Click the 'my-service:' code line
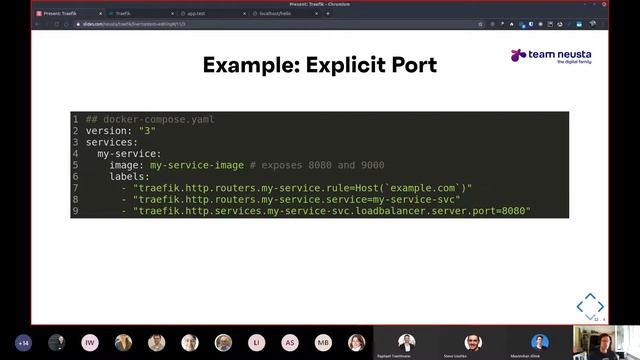 [x=129, y=153]
